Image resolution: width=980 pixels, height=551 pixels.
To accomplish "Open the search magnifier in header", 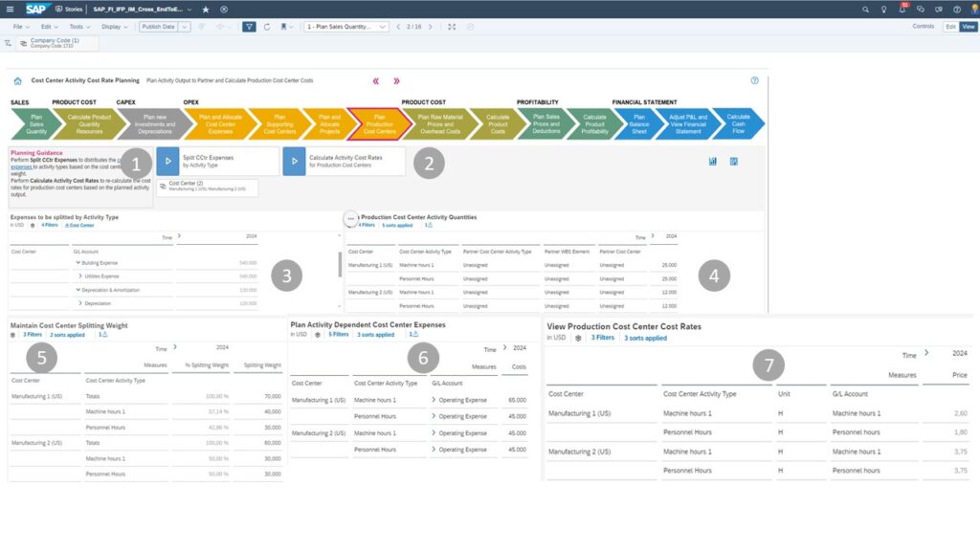I will (x=864, y=9).
